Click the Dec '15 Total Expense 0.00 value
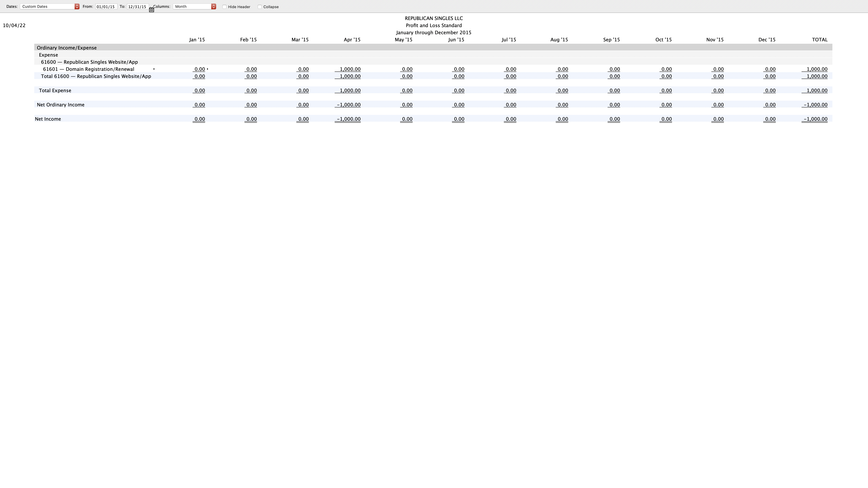 [770, 91]
